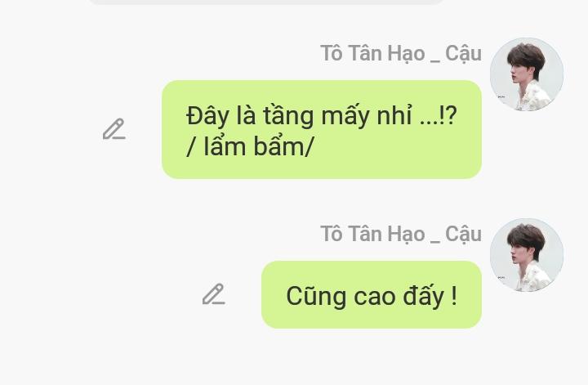Select the green 'Cũng cao đấy !' message bubble

click(x=372, y=294)
